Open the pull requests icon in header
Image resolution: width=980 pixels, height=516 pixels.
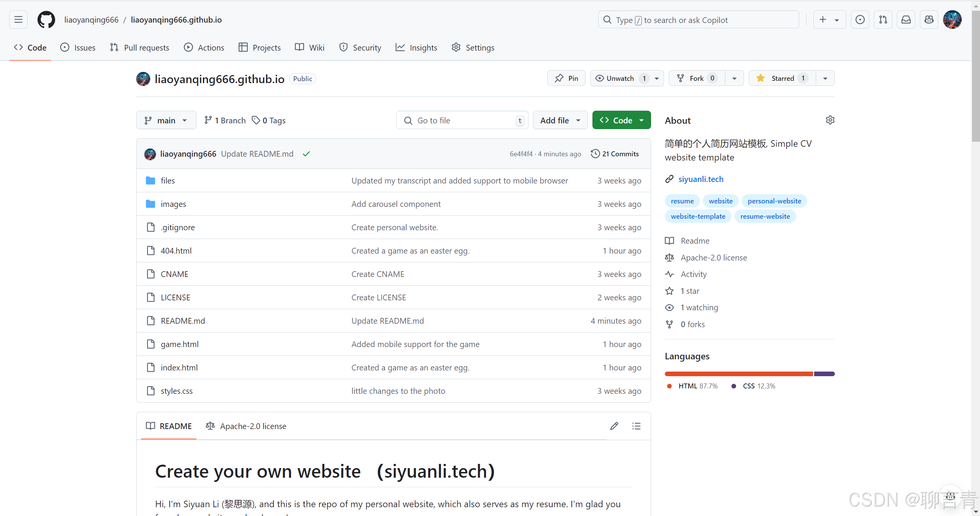pos(883,20)
